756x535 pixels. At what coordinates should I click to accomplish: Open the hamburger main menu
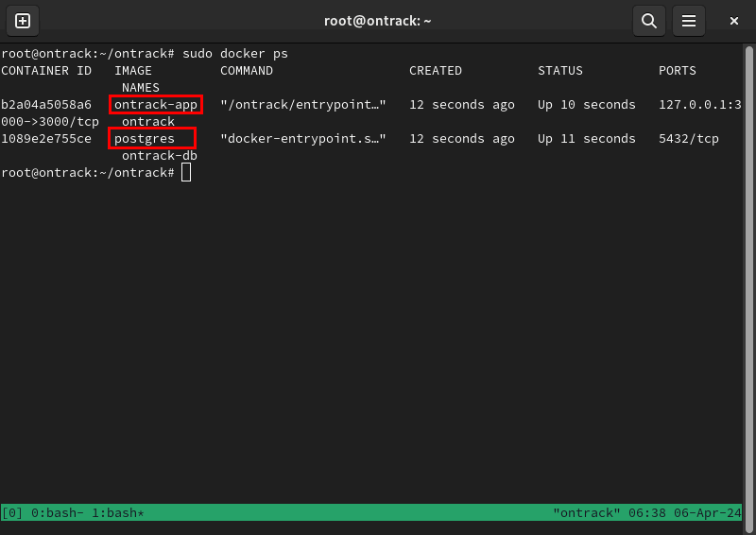pos(689,21)
